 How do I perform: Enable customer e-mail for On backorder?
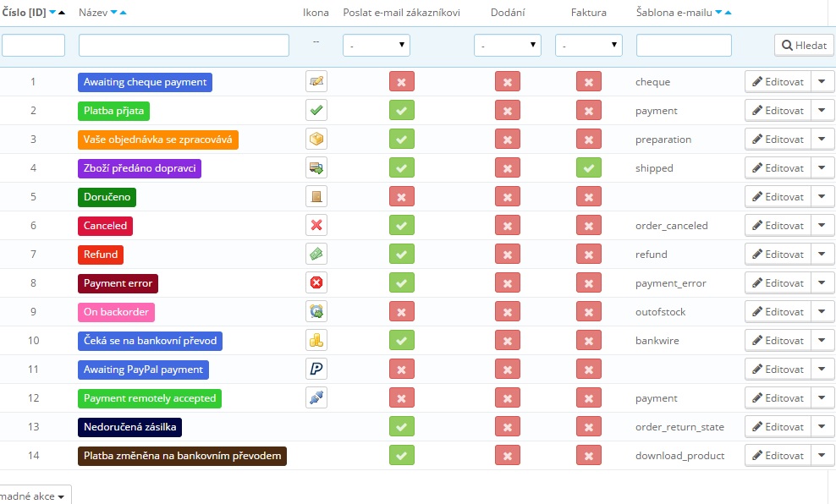point(401,312)
